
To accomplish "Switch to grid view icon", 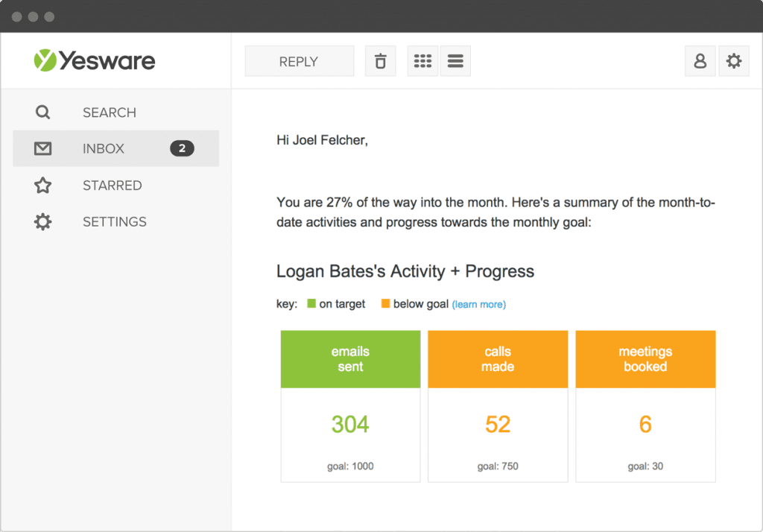I will 422,62.
